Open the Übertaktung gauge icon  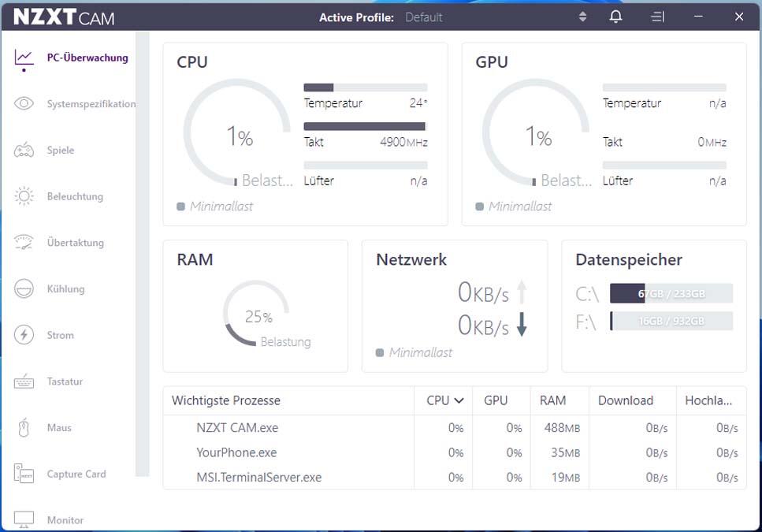24,243
